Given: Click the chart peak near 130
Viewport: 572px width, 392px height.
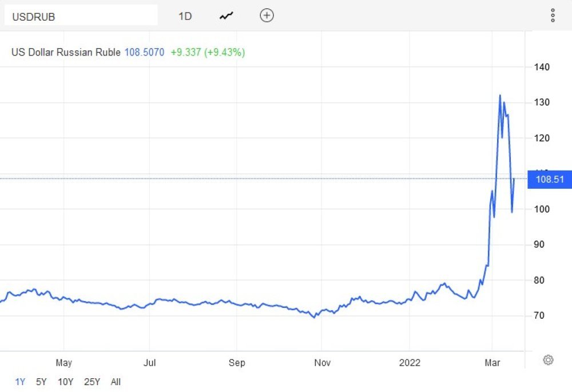Looking at the screenshot, I should [500, 96].
